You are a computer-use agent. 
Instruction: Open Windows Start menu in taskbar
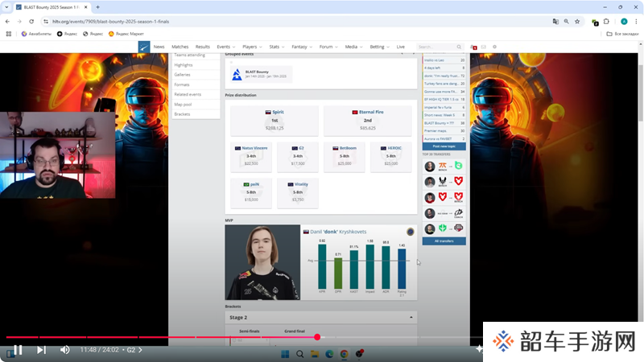pos(285,354)
